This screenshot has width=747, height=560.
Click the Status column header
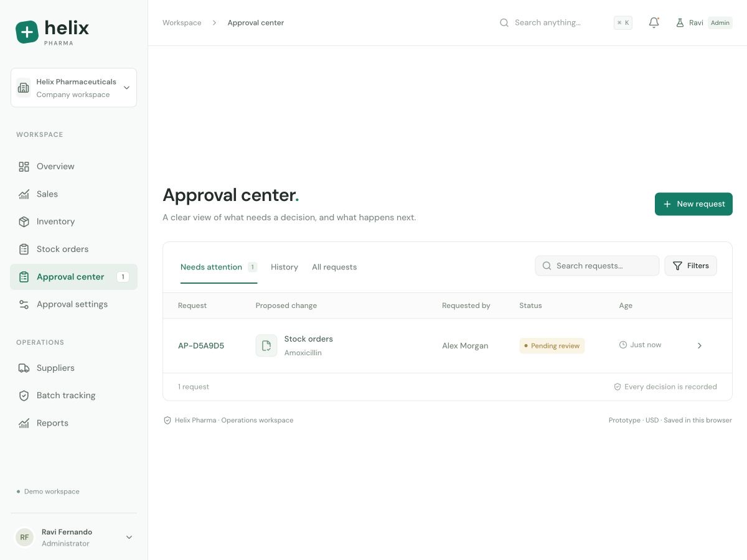[x=530, y=306]
